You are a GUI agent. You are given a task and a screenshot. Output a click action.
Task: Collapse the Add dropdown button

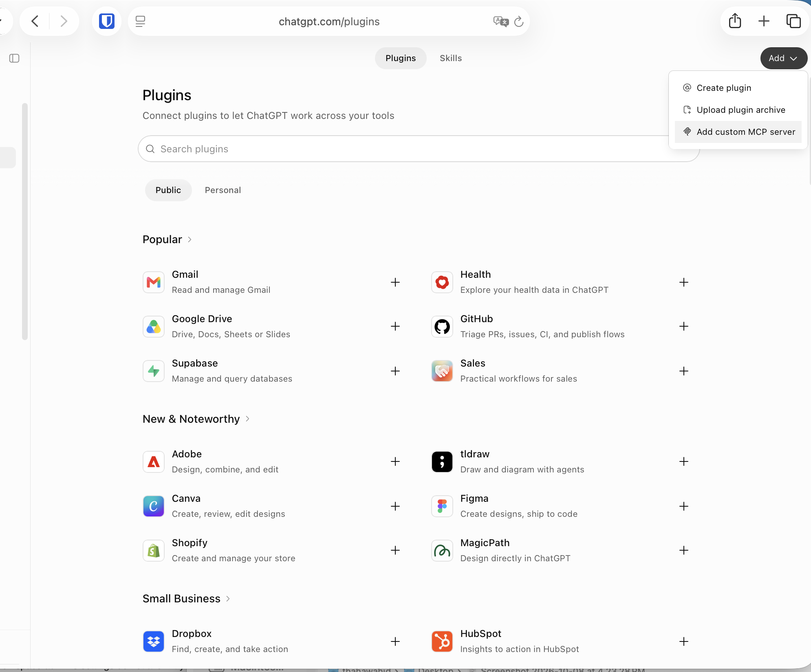783,58
